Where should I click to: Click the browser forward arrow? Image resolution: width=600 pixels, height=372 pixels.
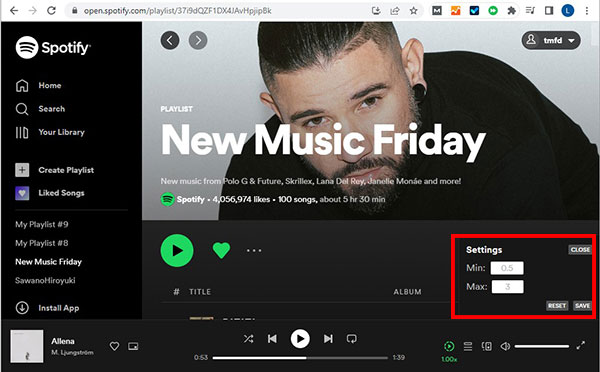(x=33, y=10)
